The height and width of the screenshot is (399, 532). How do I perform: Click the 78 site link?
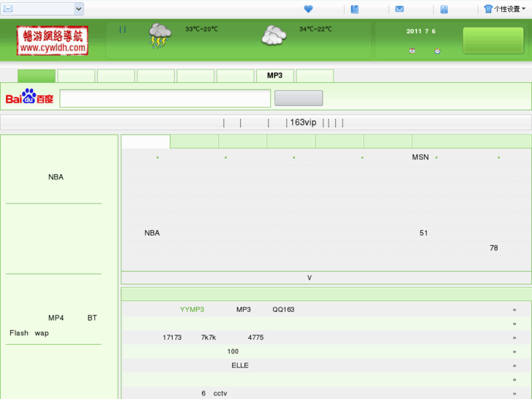pyautogui.click(x=494, y=248)
